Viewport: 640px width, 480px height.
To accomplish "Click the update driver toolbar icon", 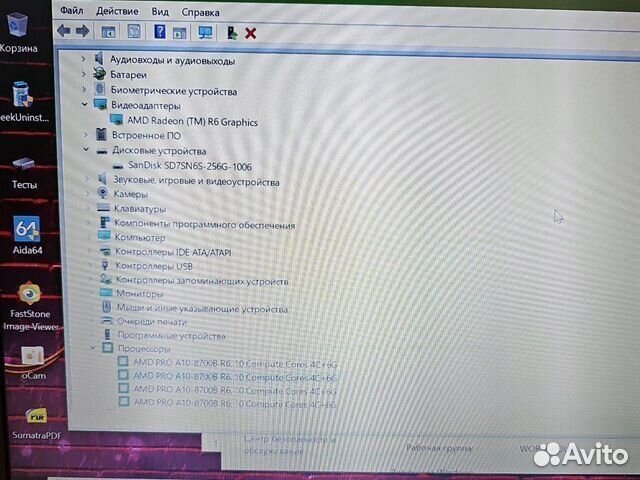I will point(232,33).
